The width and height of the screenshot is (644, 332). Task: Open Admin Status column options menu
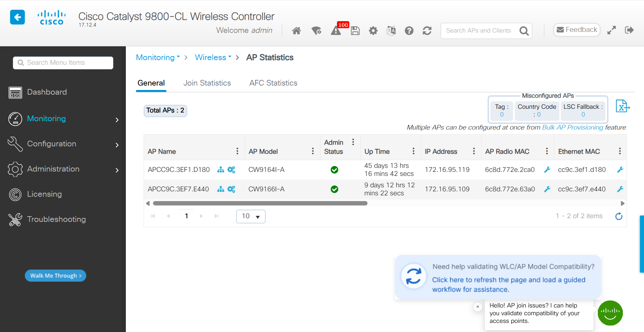[x=353, y=142]
